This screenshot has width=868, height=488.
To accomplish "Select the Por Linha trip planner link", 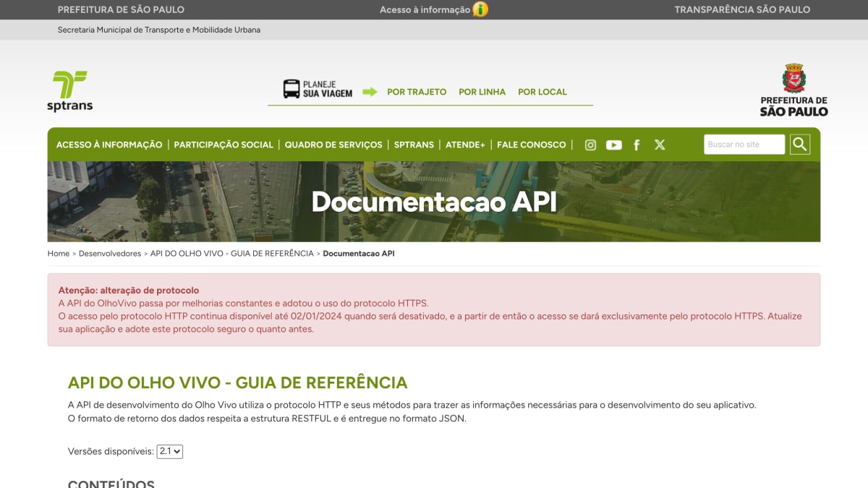I will (x=482, y=92).
